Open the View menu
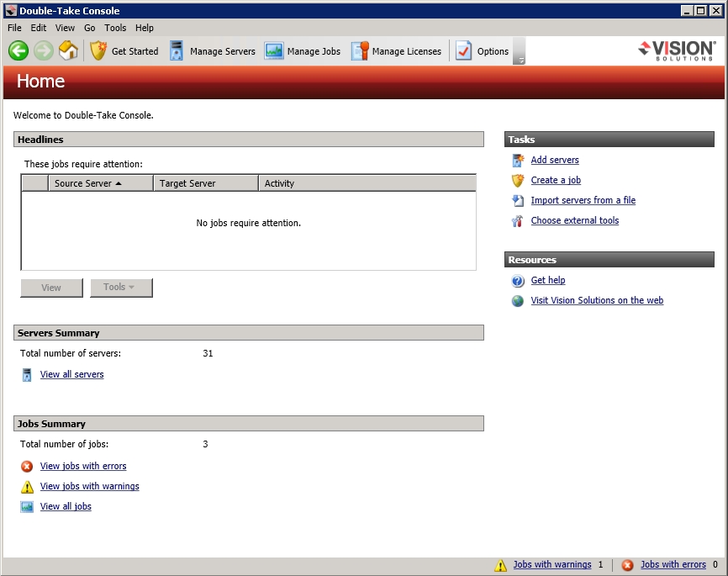728x576 pixels. click(65, 28)
